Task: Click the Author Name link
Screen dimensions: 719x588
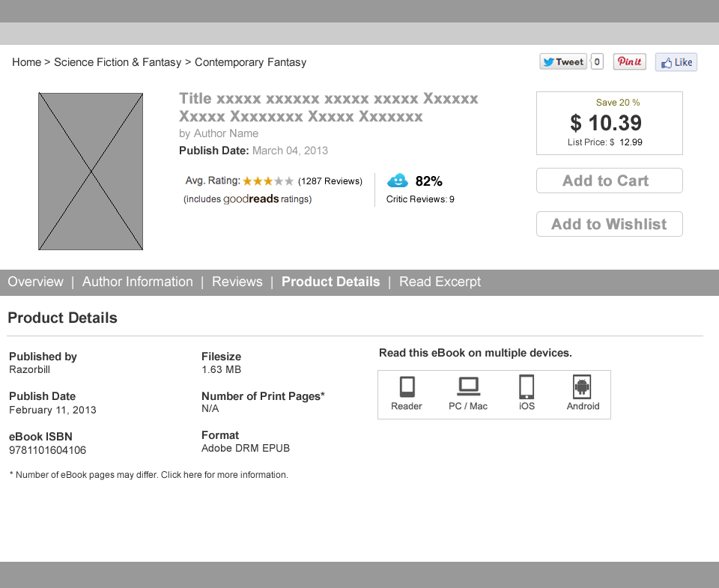Action: coord(226,133)
